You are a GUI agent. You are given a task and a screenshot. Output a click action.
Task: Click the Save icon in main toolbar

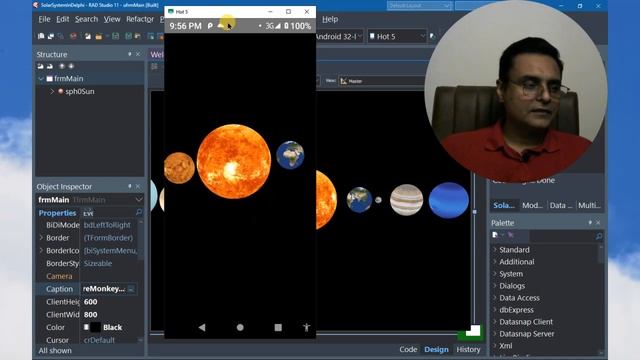point(116,36)
